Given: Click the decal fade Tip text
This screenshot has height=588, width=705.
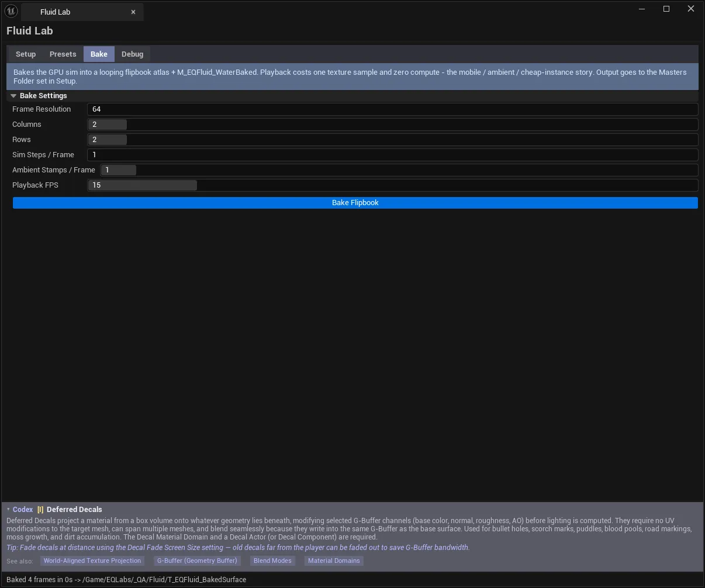Looking at the screenshot, I should coord(238,548).
